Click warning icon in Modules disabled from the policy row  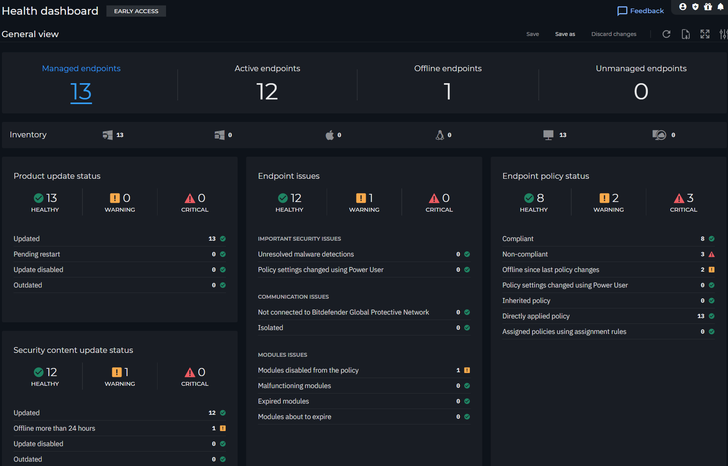467,370
